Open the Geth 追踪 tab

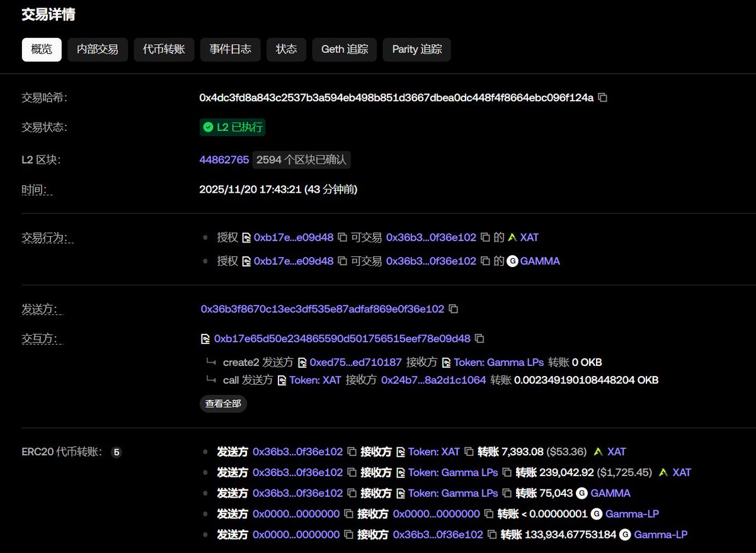(345, 49)
